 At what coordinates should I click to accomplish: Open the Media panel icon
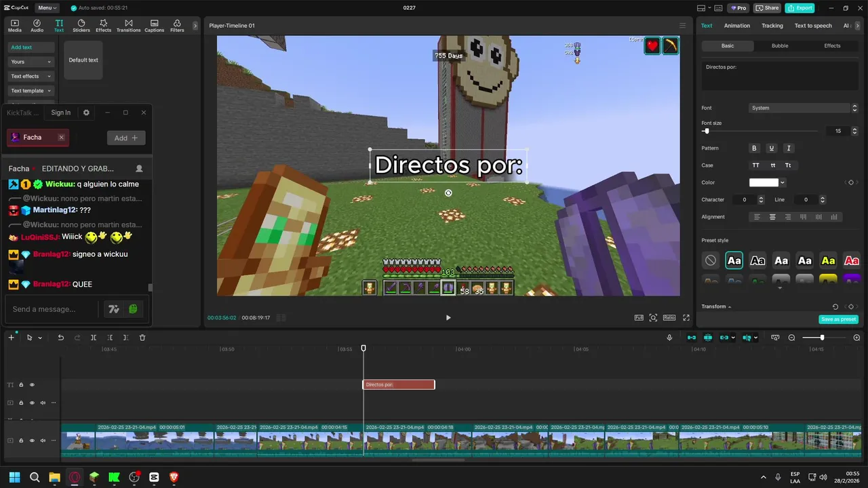[x=14, y=26]
